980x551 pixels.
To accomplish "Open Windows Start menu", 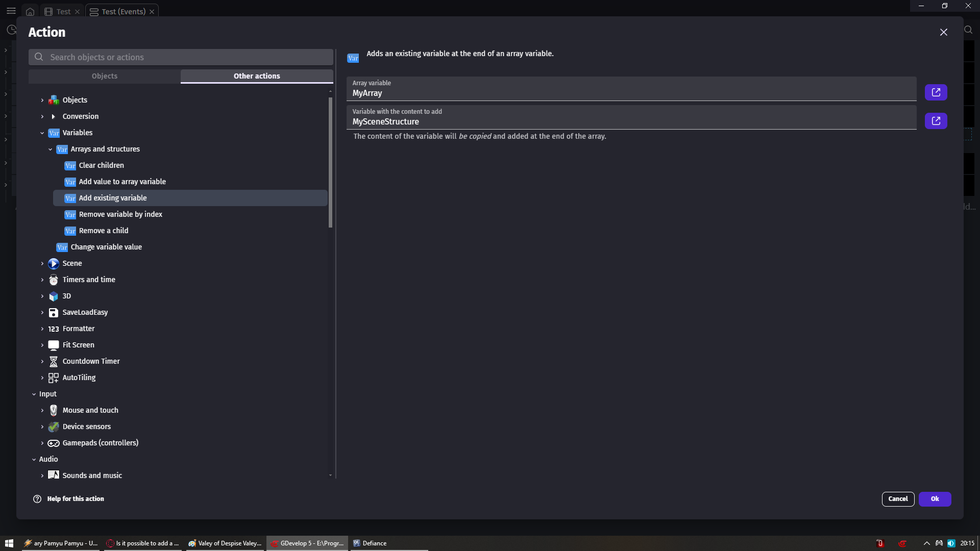I will (9, 543).
